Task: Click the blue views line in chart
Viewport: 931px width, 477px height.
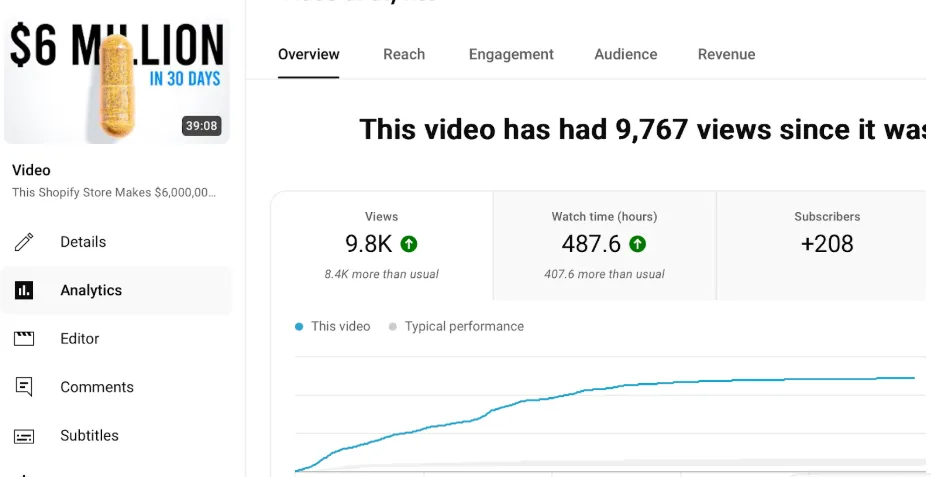Action: 604,389
